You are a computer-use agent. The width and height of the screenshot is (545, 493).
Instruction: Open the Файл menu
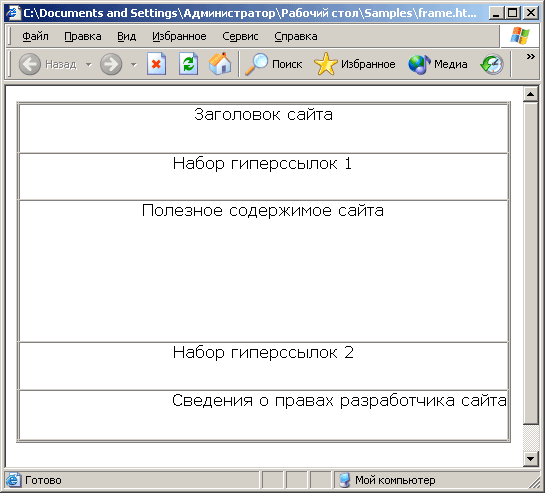tap(35, 36)
